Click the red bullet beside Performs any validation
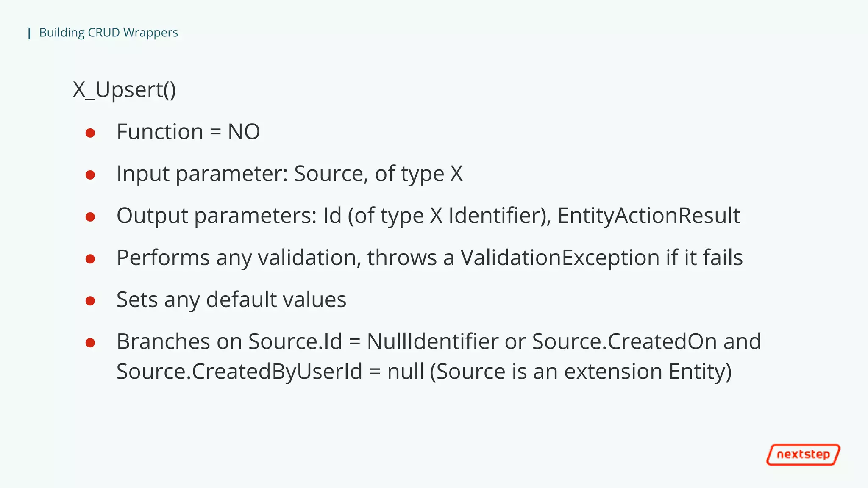The height and width of the screenshot is (488, 868). point(90,258)
